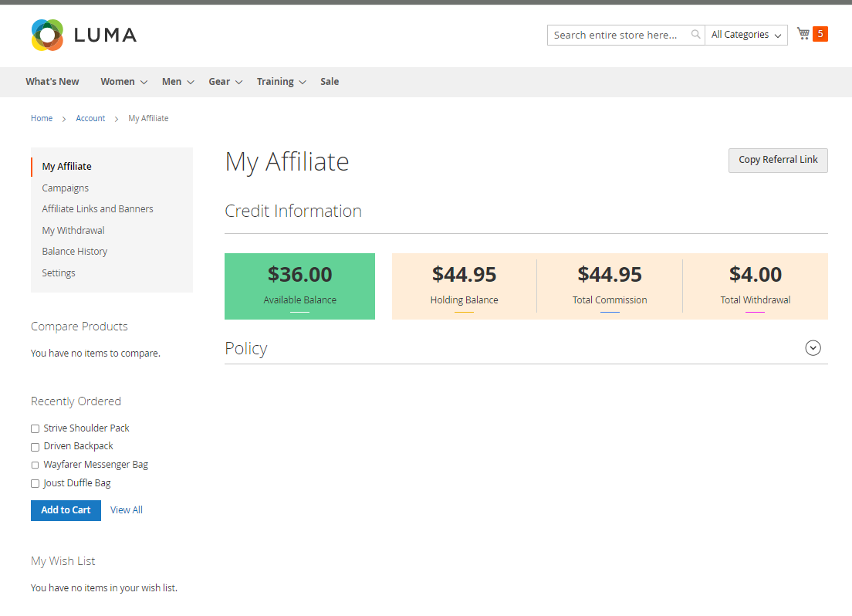Open Campaigns in the sidebar

pyautogui.click(x=66, y=188)
